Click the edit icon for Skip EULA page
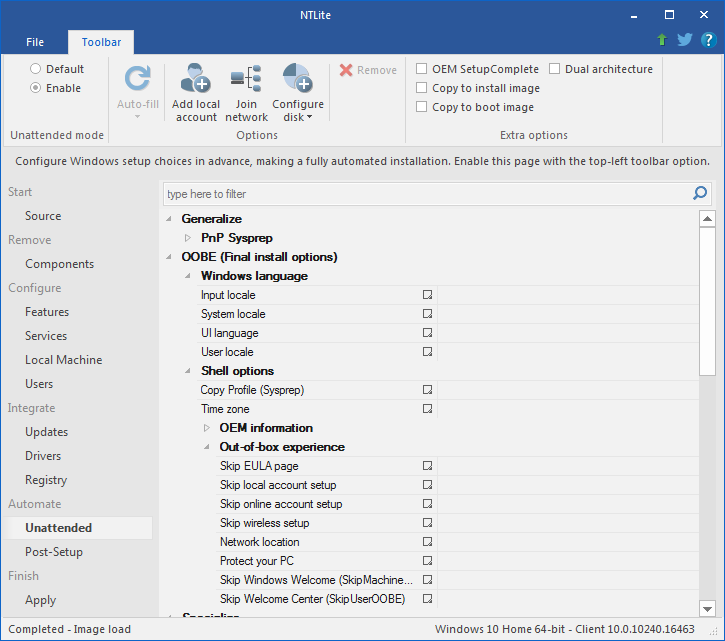Screen dimensions: 725x641 pyautogui.click(x=427, y=465)
